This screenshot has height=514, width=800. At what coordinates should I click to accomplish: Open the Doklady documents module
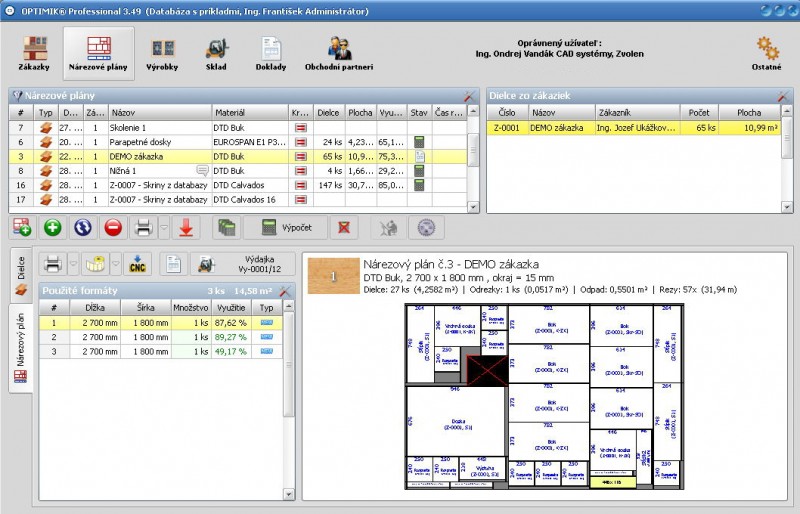pyautogui.click(x=270, y=54)
